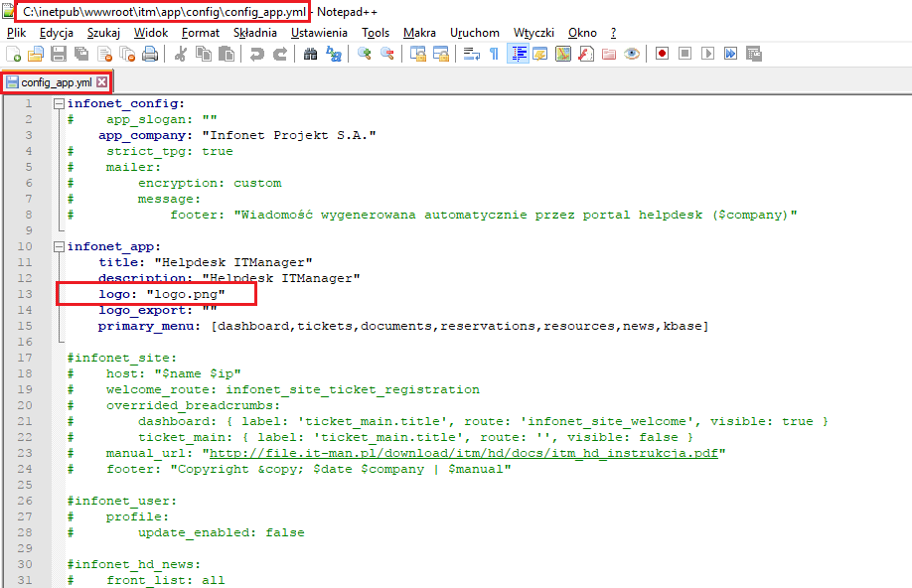Click the primary_menu key text
The height and width of the screenshot is (588, 912).
coord(145,326)
